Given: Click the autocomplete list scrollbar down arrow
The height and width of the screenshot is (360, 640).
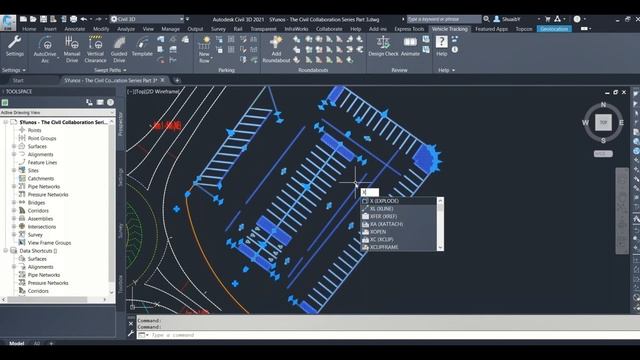Looking at the screenshot, I should point(440,247).
